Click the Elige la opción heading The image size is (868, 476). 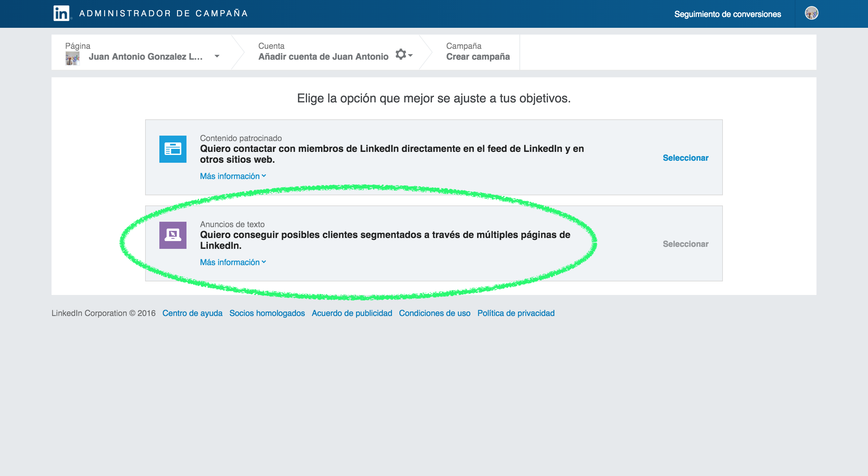434,98
